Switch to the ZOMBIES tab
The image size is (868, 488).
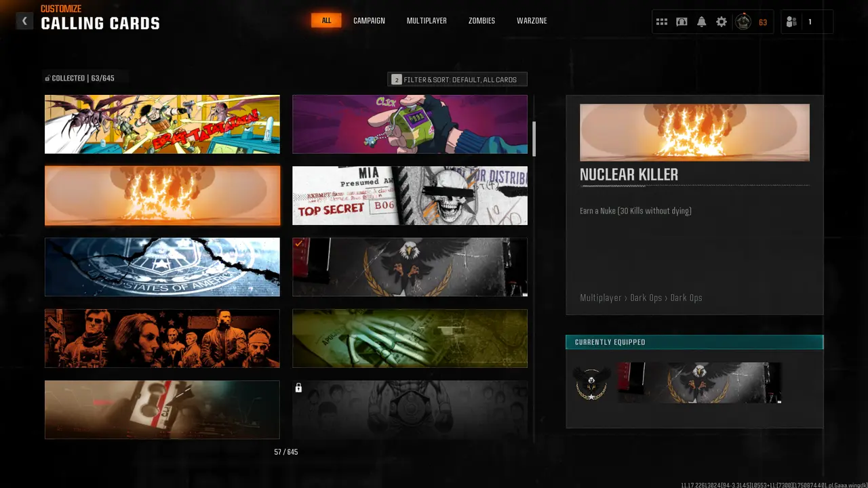481,20
